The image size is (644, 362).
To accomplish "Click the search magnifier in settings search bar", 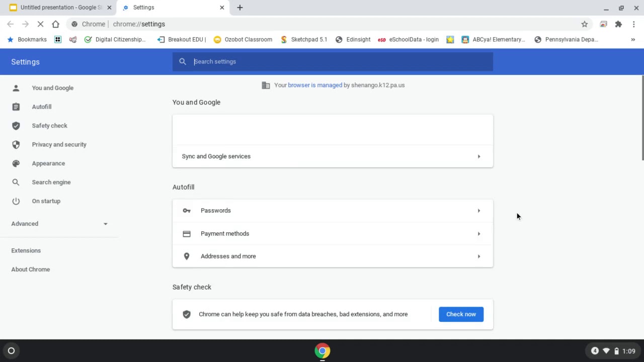I will tap(183, 61).
